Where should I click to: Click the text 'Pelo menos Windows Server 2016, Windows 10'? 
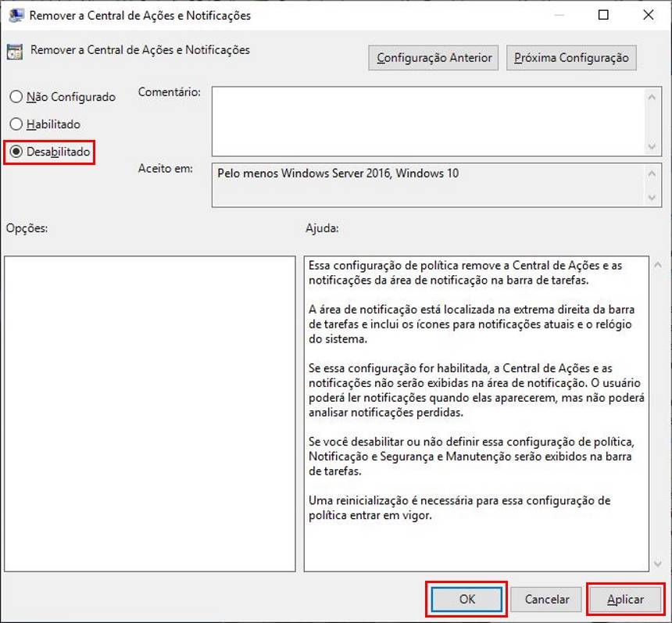tap(338, 174)
